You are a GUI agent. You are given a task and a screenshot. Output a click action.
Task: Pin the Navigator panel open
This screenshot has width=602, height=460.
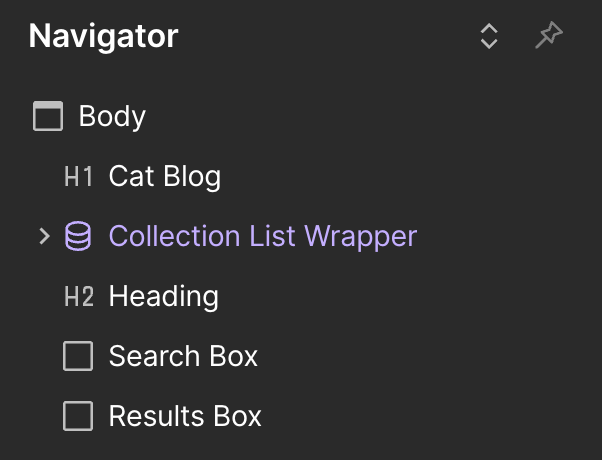[x=549, y=35]
